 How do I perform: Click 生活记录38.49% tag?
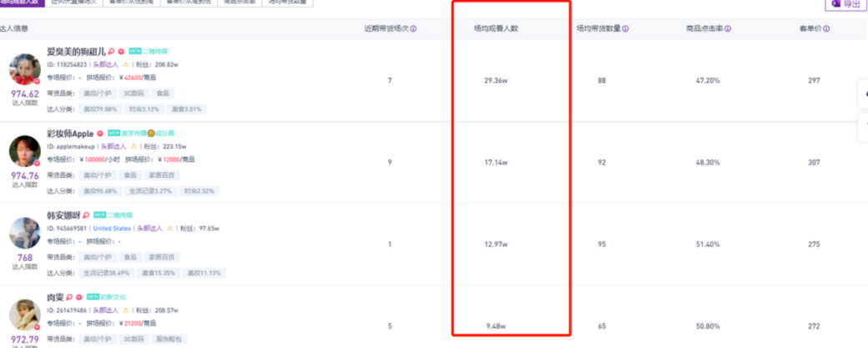click(x=106, y=274)
